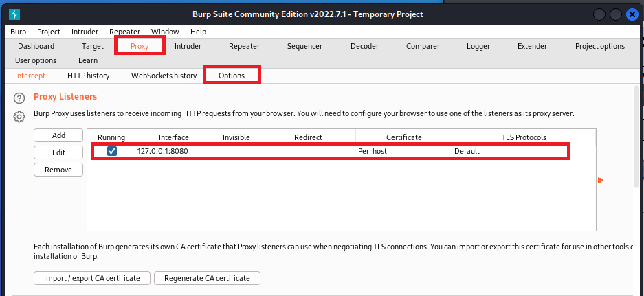Click the TLS Protocols column header

pos(524,137)
